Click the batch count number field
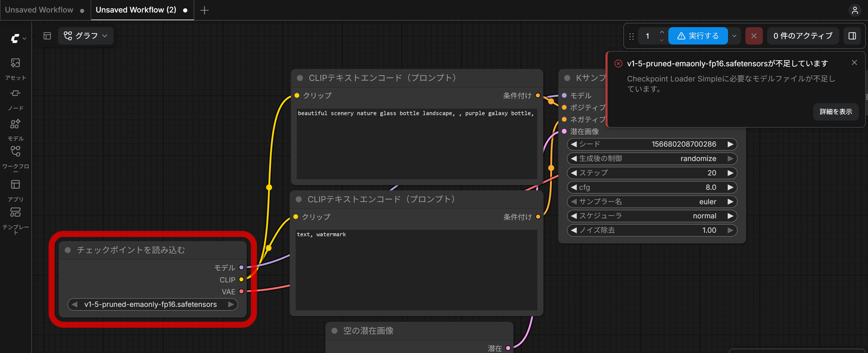The image size is (868, 353). tap(648, 36)
